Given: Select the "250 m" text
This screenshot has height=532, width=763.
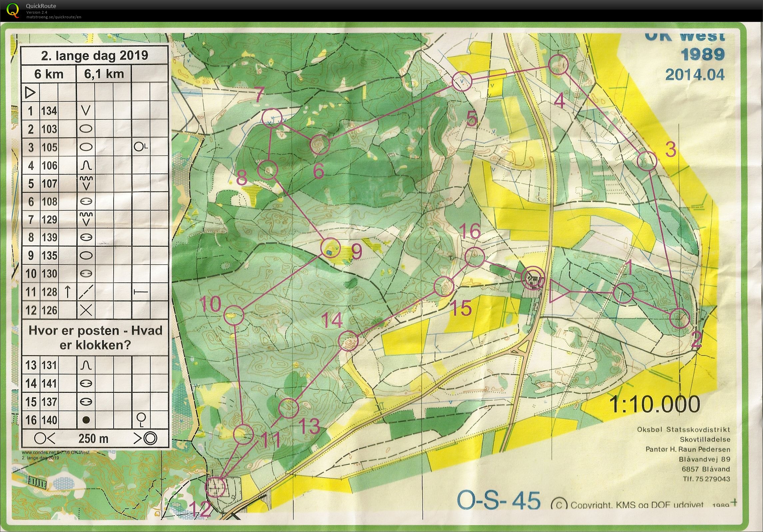Looking at the screenshot, I should pos(94,439).
